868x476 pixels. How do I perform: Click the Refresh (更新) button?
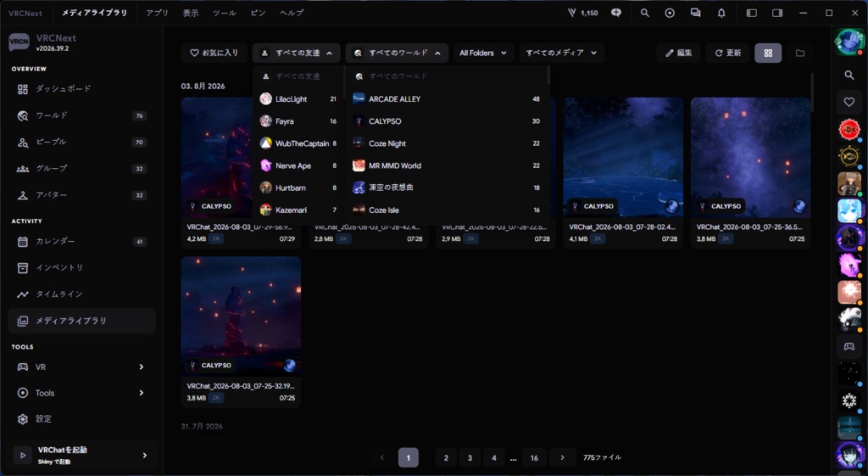click(728, 53)
